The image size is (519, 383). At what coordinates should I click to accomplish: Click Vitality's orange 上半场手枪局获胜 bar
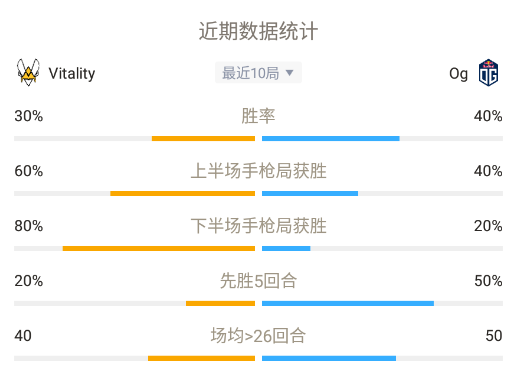coord(182,193)
